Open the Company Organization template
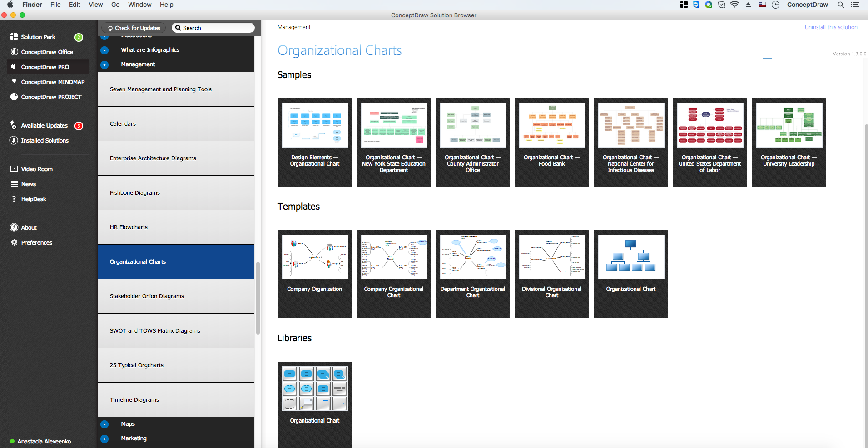Image resolution: width=868 pixels, height=448 pixels. [315, 274]
